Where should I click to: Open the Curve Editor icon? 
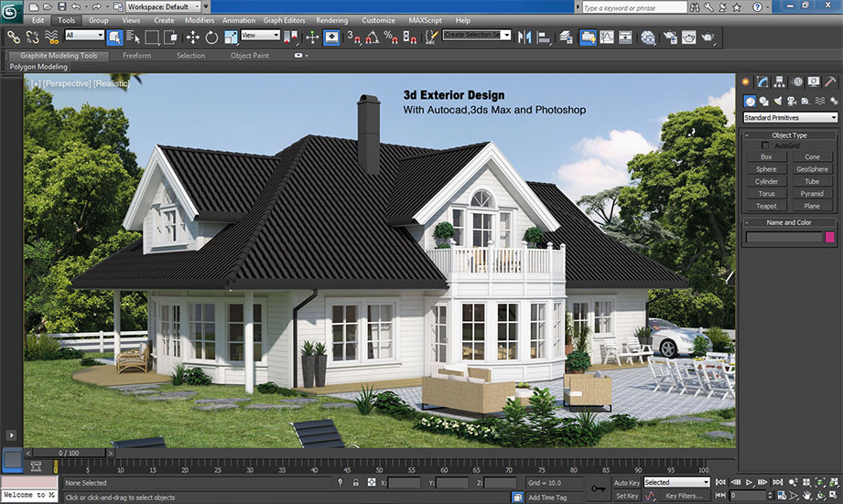[x=607, y=38]
